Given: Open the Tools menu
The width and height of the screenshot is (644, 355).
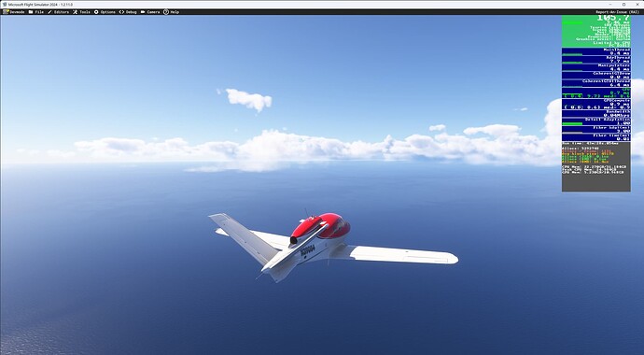Looking at the screenshot, I should tap(81, 12).
